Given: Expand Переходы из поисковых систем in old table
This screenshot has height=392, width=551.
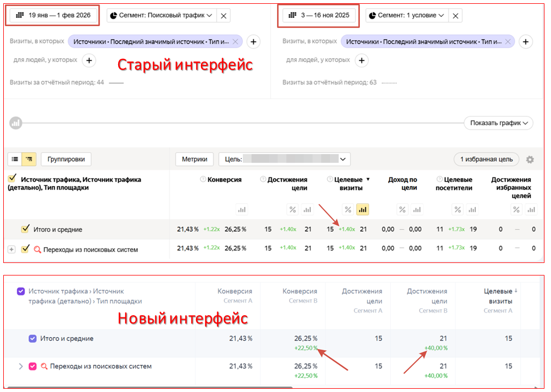Looking at the screenshot, I should tap(11, 249).
